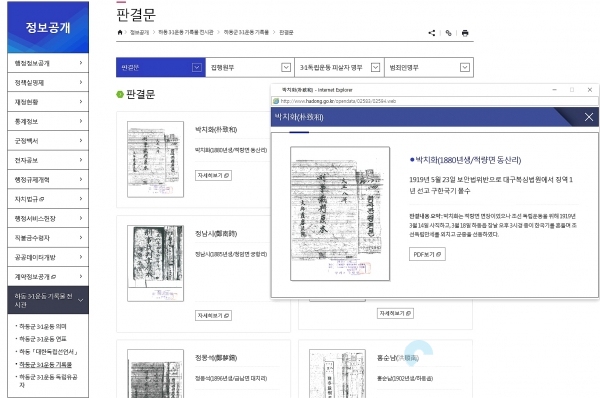Open 행정정보공개 sidebar menu
The width and height of the screenshot is (600, 398).
pyautogui.click(x=48, y=63)
